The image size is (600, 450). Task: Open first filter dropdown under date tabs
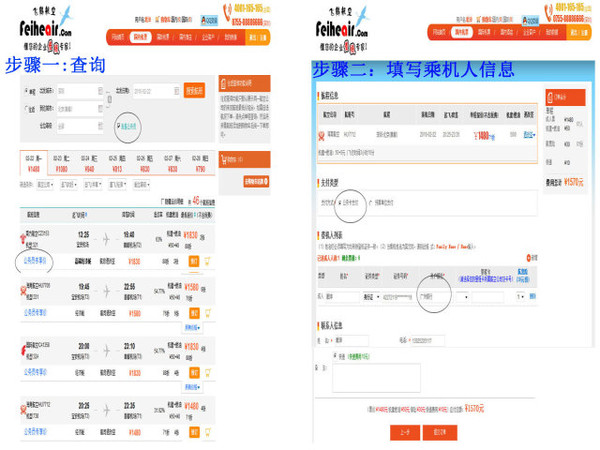click(45, 185)
